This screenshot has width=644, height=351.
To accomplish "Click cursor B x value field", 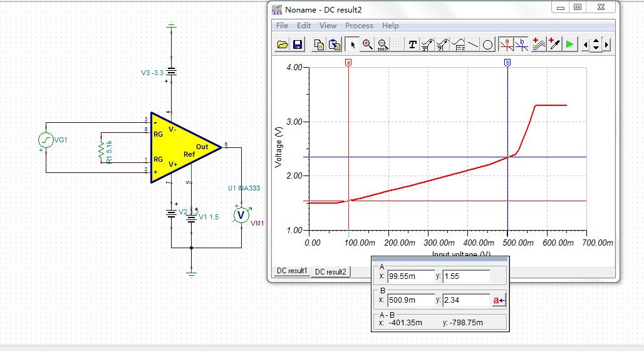I will point(411,300).
